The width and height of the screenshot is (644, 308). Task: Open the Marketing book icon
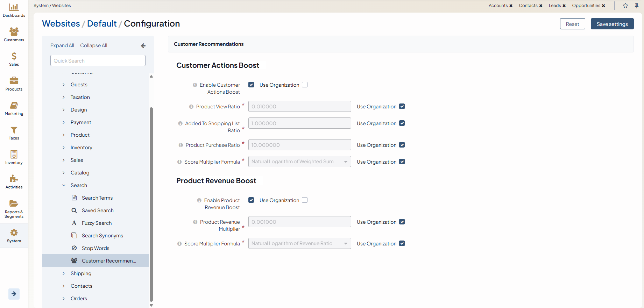[x=14, y=105]
